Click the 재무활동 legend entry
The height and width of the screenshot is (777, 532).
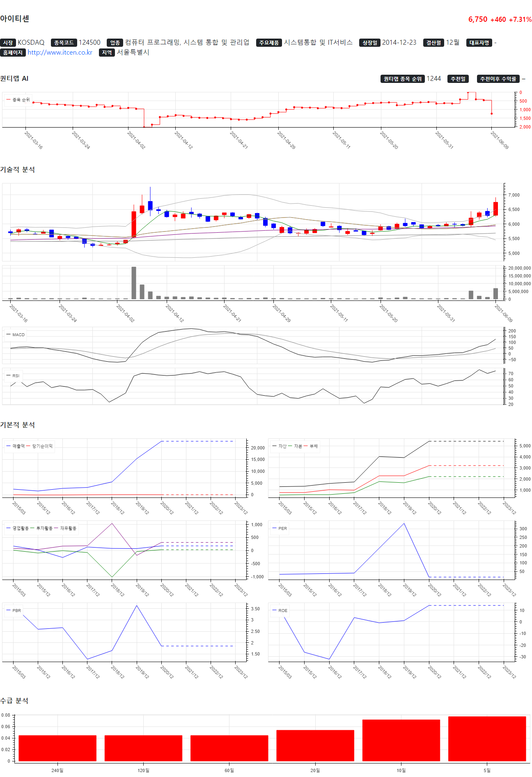(65, 528)
